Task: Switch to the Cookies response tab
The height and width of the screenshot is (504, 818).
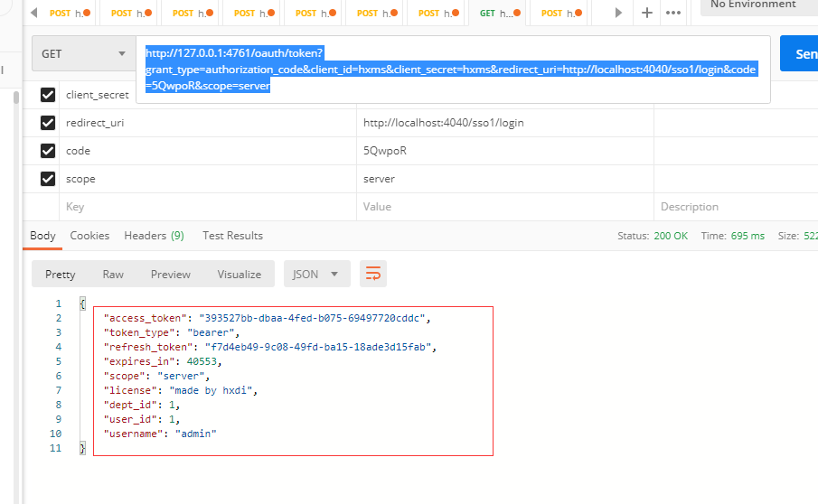Action: [x=89, y=236]
